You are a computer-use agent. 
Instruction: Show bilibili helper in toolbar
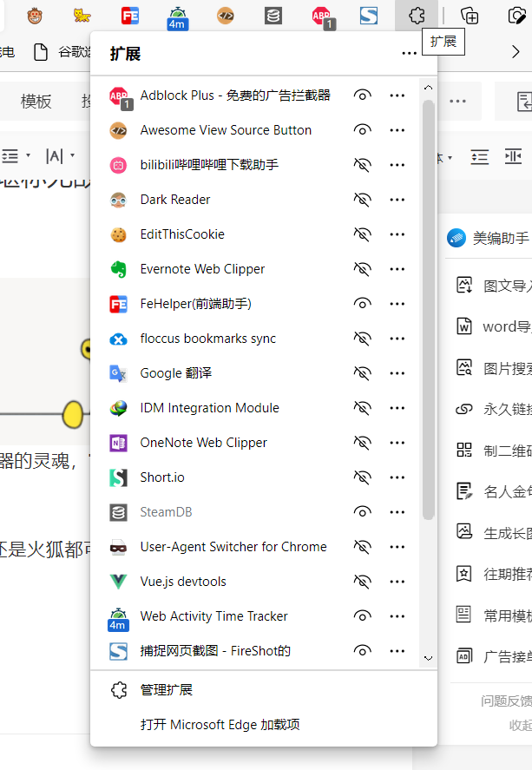[362, 165]
